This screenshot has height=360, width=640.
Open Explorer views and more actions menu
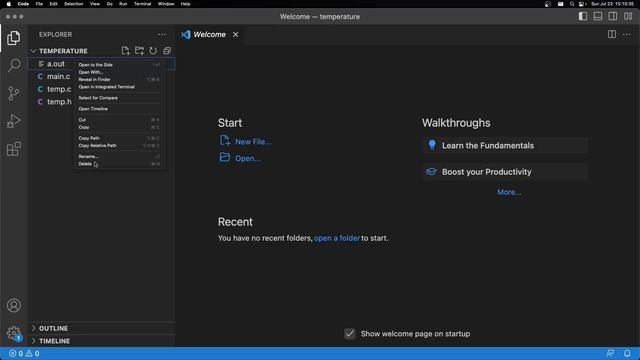162,35
